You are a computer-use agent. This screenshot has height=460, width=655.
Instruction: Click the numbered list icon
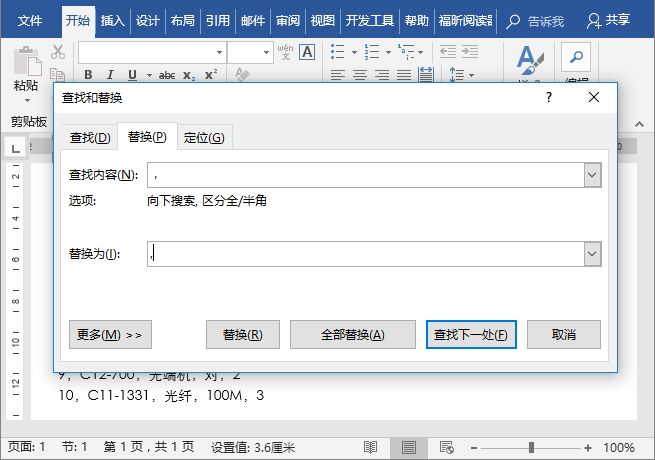click(x=371, y=52)
